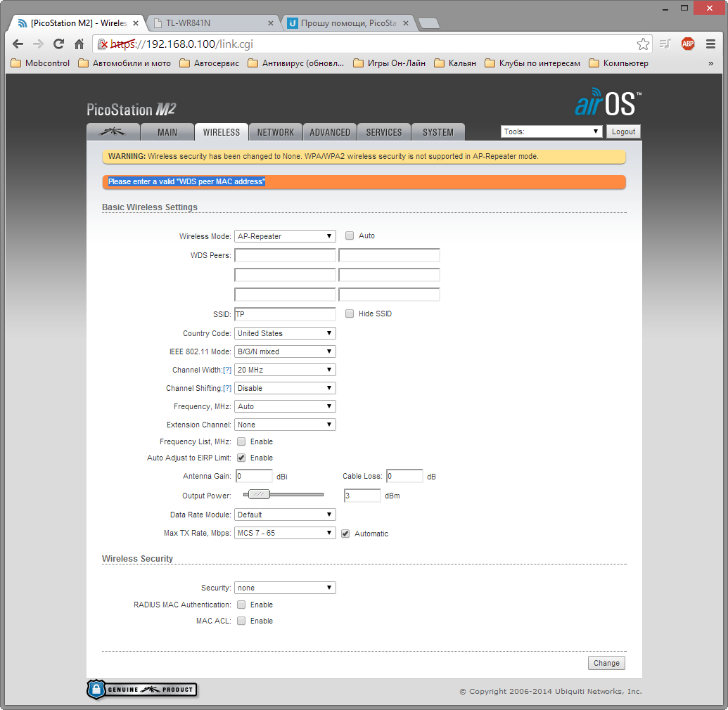Enable RADIUS MAC Authentication
The height and width of the screenshot is (710, 728).
[x=241, y=605]
